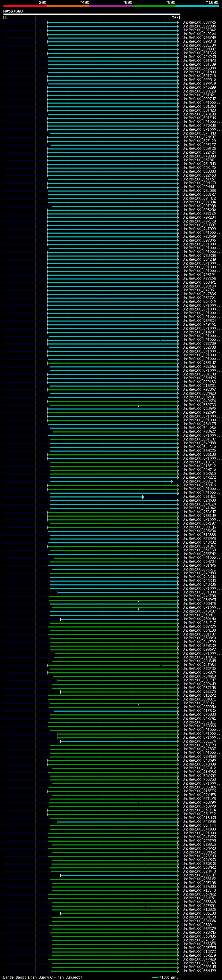
Task: Select hit label UniRef100_A4ZVZ6
Action: pyautogui.click(x=199, y=837)
